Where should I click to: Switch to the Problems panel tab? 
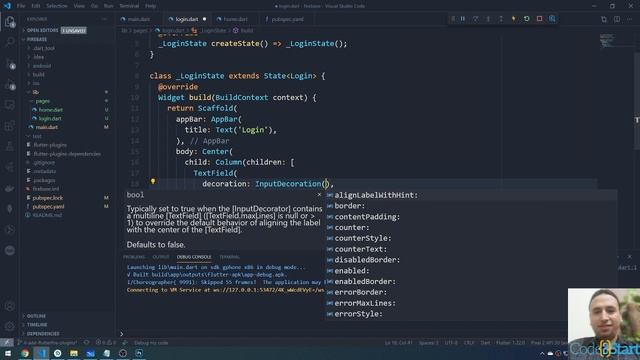[134, 257]
